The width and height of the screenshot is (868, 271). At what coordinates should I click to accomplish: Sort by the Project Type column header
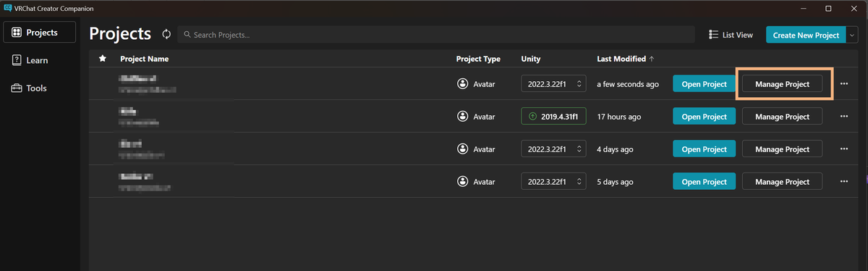tap(478, 59)
